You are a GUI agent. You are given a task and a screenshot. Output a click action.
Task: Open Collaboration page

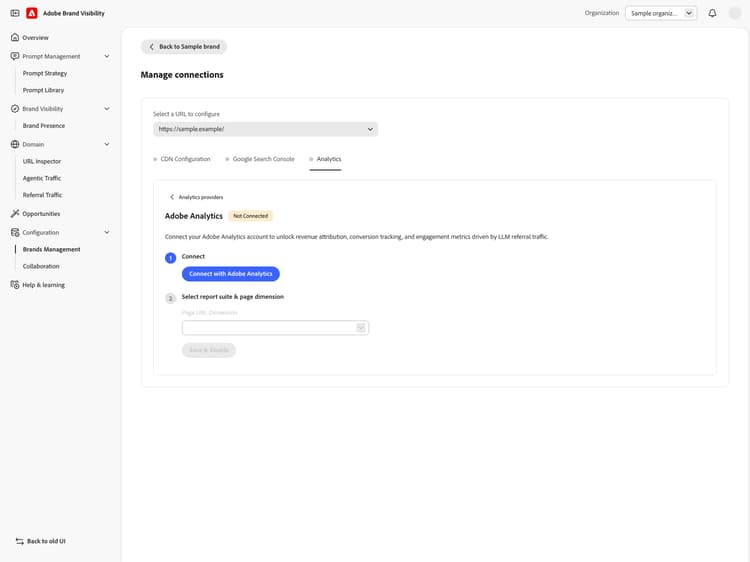[41, 266]
